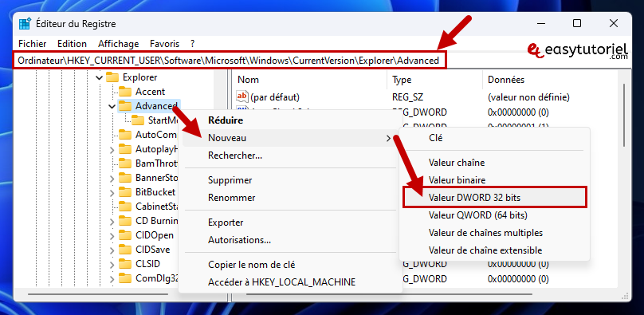Choose Renommer in the context menu
Screen dimensions: 644x315
tap(290, 198)
